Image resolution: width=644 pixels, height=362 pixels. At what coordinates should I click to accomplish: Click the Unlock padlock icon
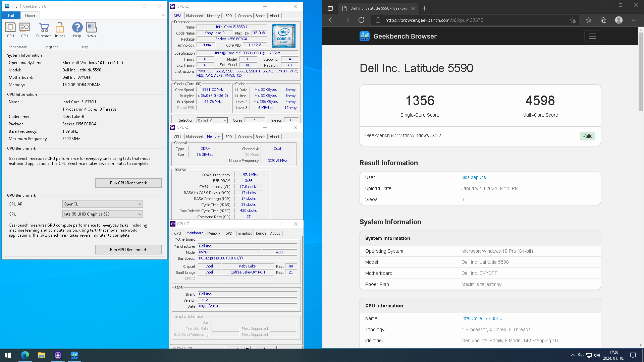click(59, 30)
